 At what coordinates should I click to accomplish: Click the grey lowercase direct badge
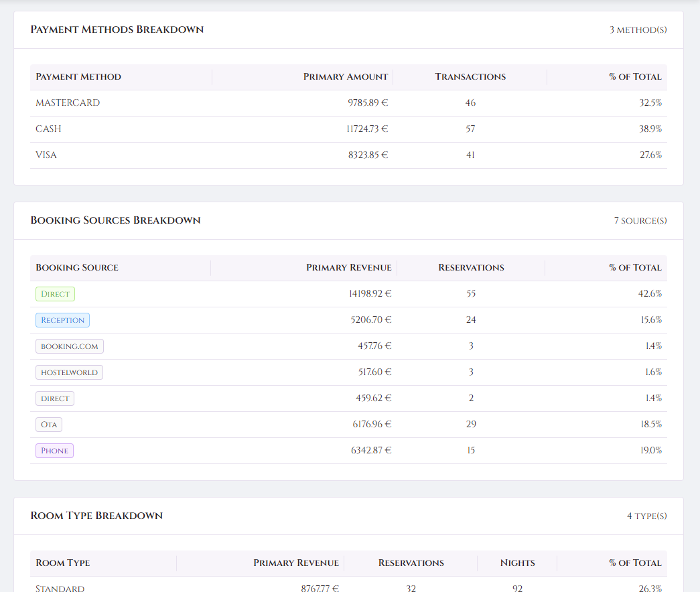point(55,398)
